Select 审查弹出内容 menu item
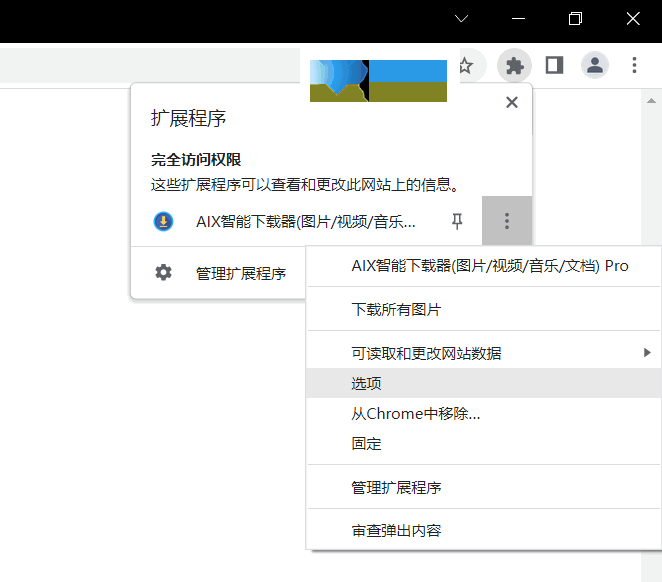662x582 pixels. click(x=483, y=531)
